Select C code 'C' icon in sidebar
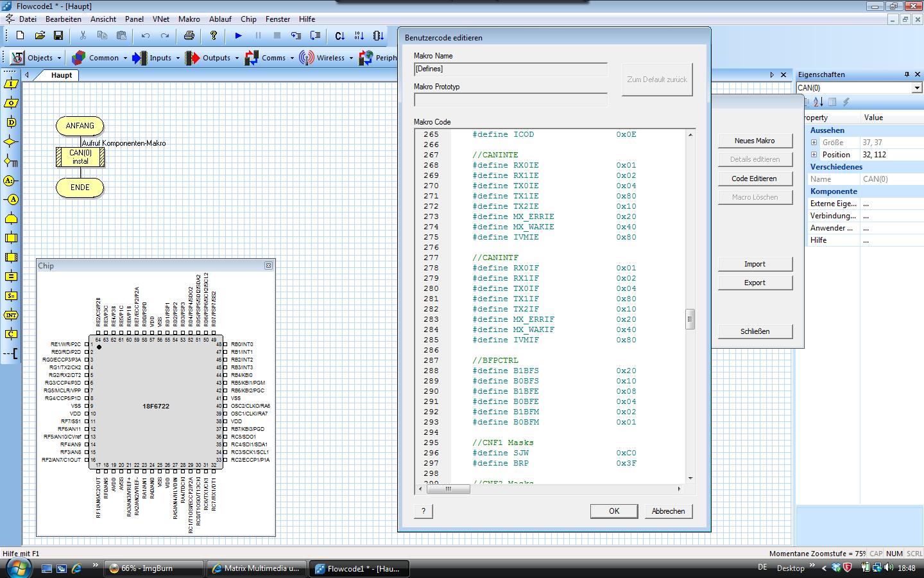This screenshot has height=578, width=924. point(11,335)
